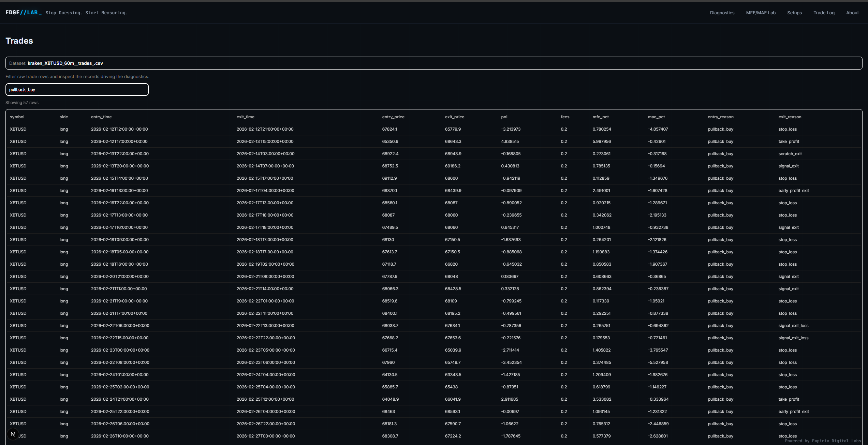868x445 pixels.
Task: Open the round N badge icon
Action: 13,434
